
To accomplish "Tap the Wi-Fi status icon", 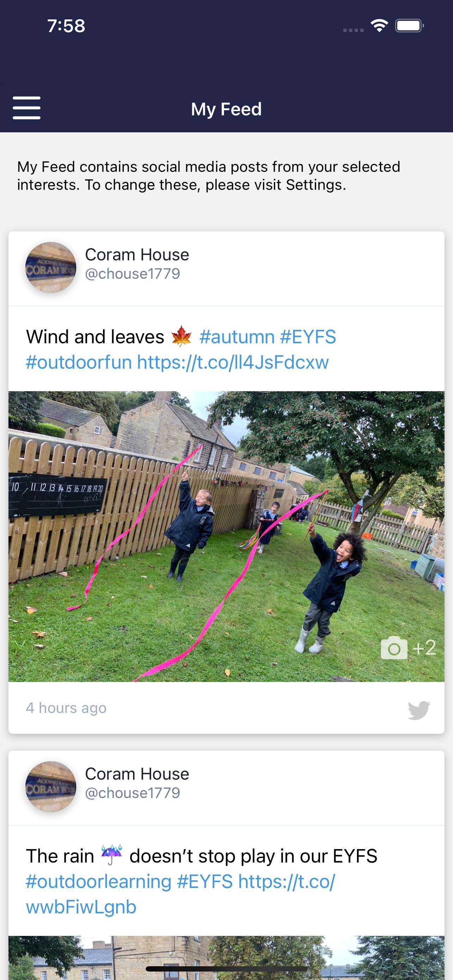I will (379, 26).
